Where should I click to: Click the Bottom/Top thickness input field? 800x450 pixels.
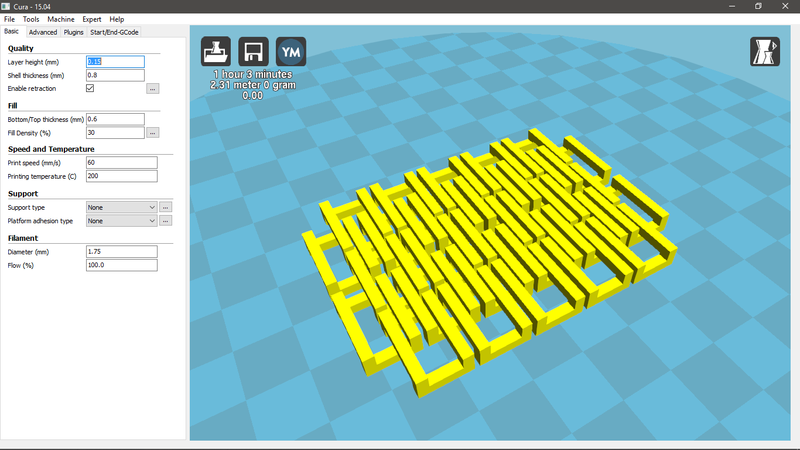(115, 119)
